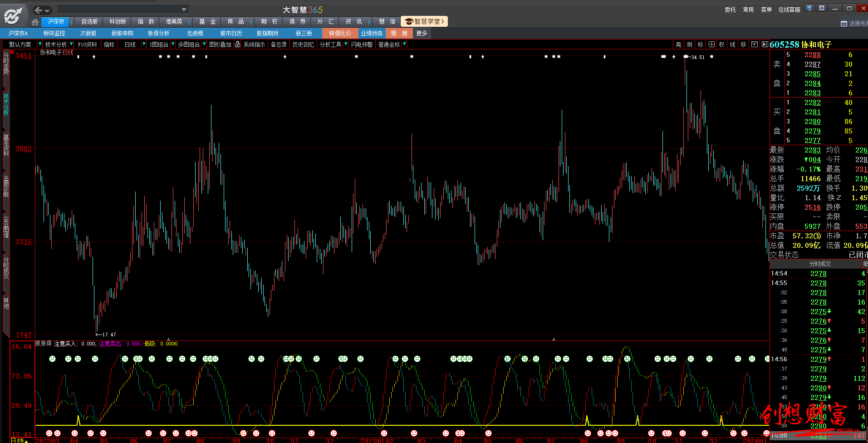Screen dimensions: 868x443
Task: Open 闪电预警 toolbar item
Action: click(x=362, y=44)
